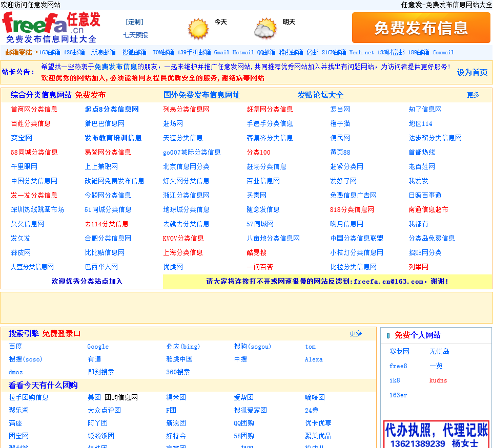The width and height of the screenshot is (493, 448).
Task: Open 深圳热线跳蚤市场 link
Action: click(x=37, y=210)
